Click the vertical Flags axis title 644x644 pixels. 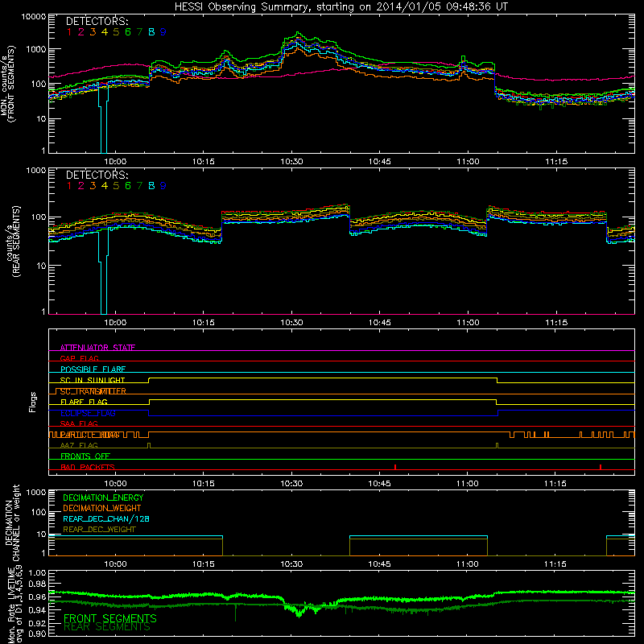33,402
